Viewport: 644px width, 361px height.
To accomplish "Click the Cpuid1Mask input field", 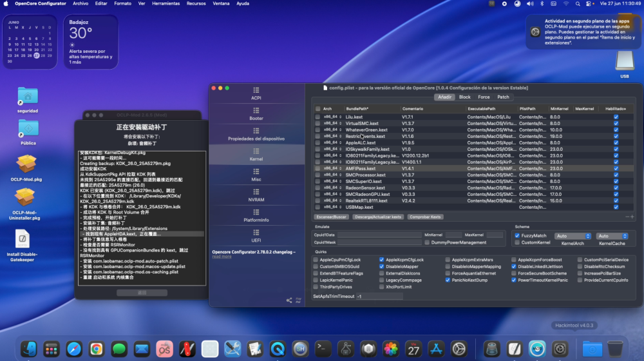I will click(379, 242).
